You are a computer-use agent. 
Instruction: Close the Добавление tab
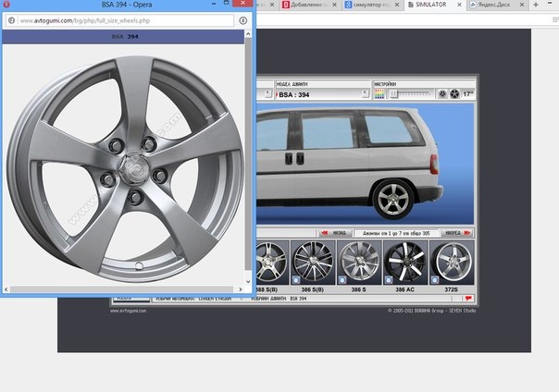point(334,5)
